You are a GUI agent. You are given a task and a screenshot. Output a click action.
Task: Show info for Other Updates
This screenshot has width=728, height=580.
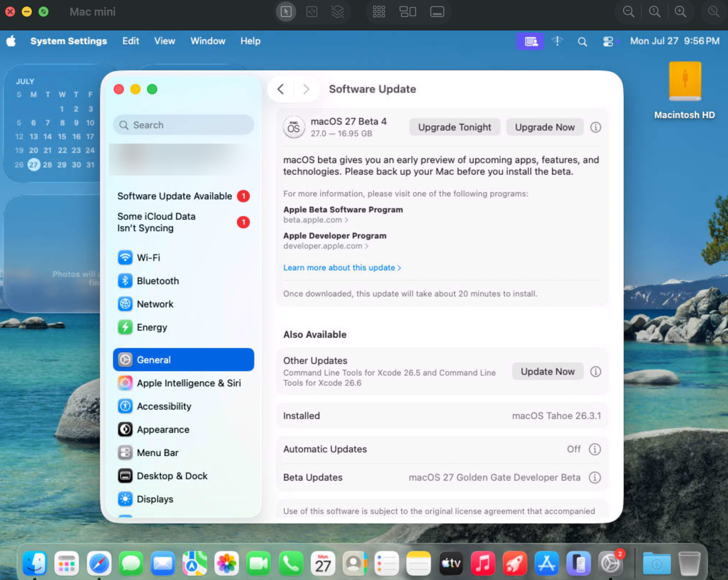[x=595, y=372]
